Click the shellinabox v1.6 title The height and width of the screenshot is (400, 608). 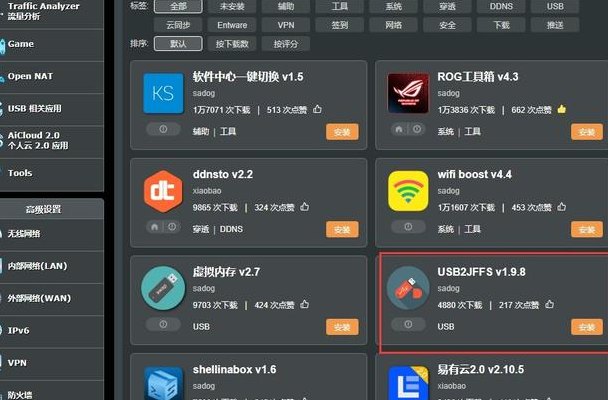[235, 369]
